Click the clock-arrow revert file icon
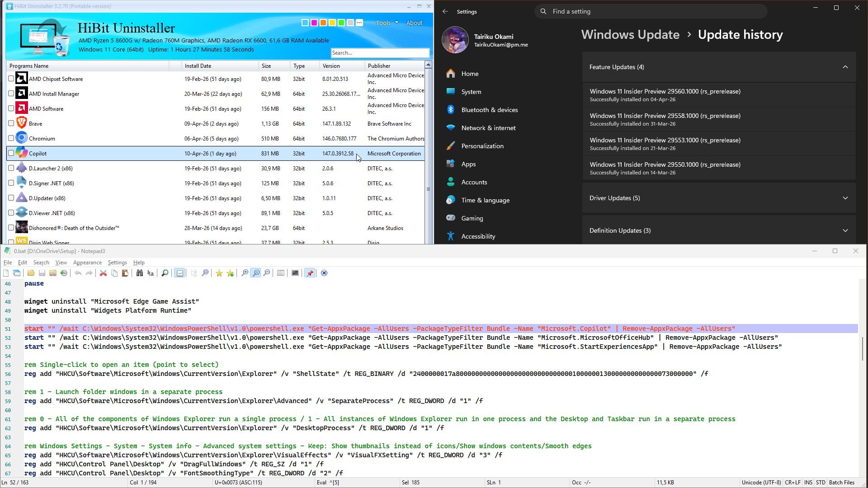 (x=64, y=273)
